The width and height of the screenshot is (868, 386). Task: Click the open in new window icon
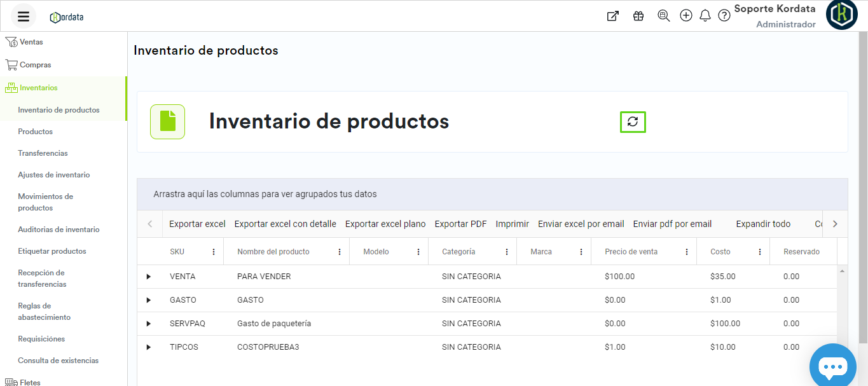click(x=612, y=16)
